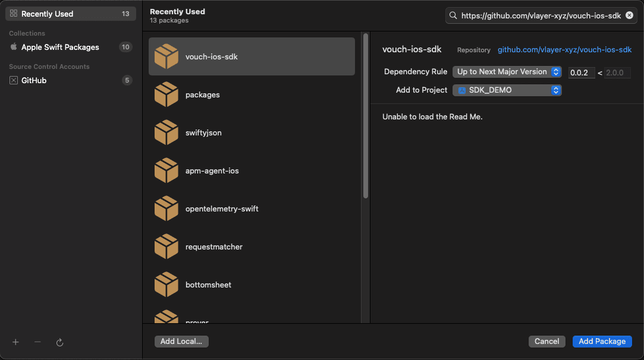Open Apple Swift Packages collection
Image resolution: width=644 pixels, height=360 pixels.
tap(71, 47)
